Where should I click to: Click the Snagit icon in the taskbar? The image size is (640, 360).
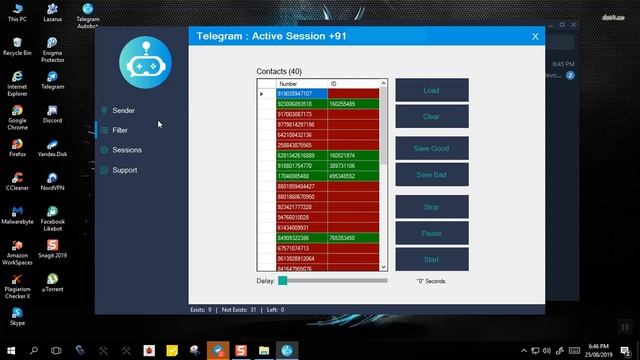pos(241,351)
